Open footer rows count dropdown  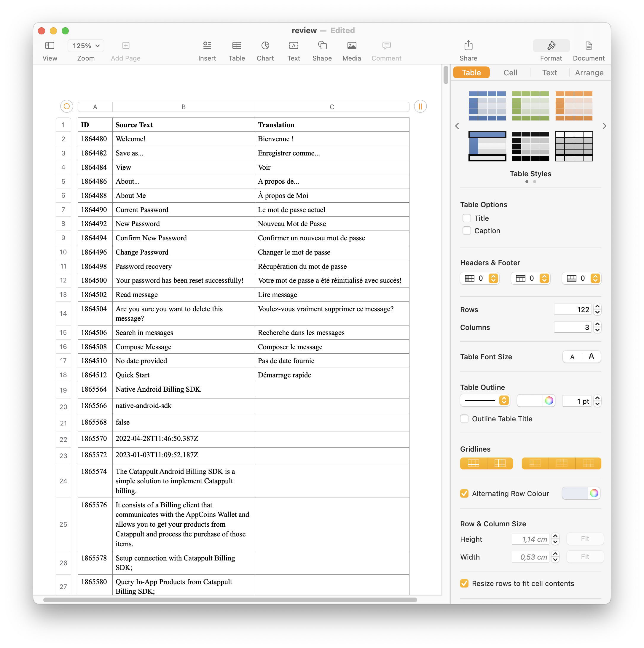[x=581, y=278]
